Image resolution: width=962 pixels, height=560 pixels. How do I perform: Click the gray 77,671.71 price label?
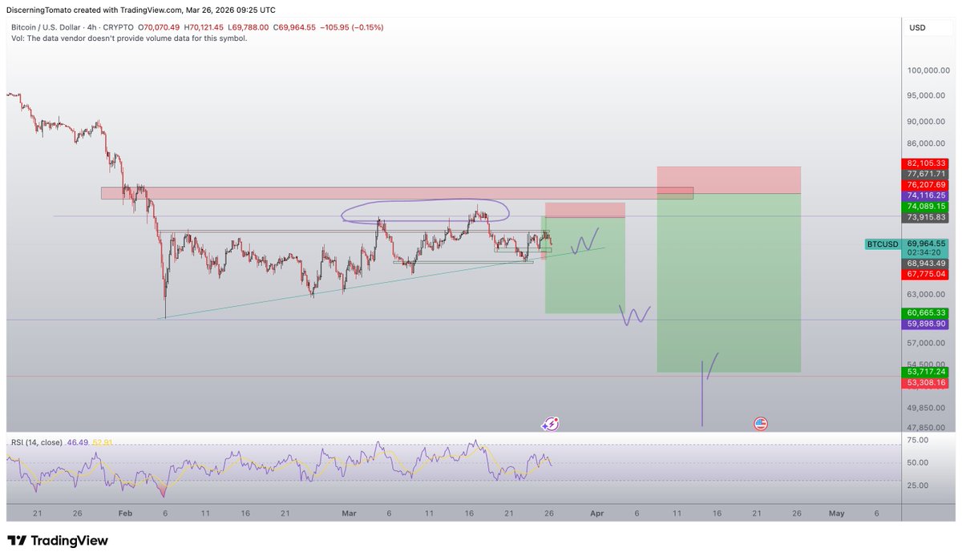point(927,173)
